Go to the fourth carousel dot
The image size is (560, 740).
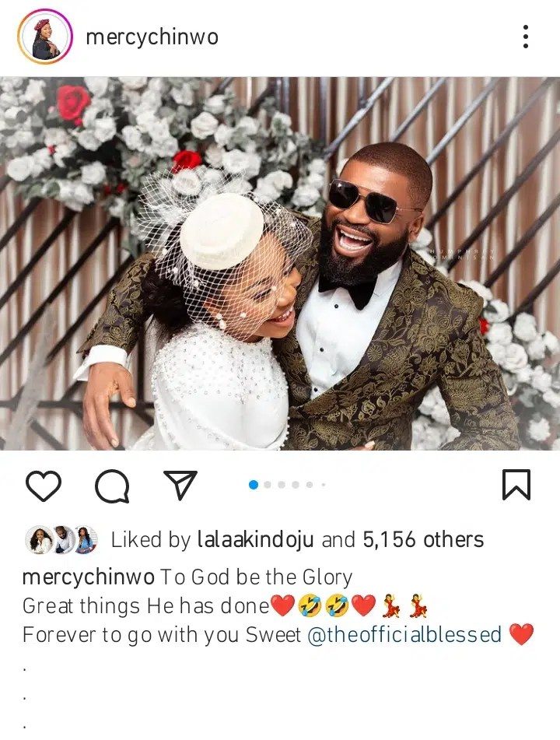tap(296, 485)
